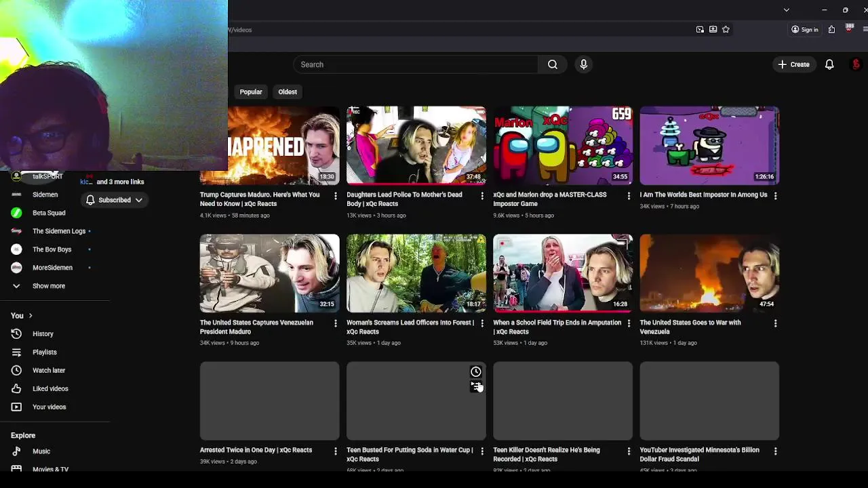Open the browser extensions puzzle icon
This screenshot has width=868, height=488.
(x=831, y=29)
